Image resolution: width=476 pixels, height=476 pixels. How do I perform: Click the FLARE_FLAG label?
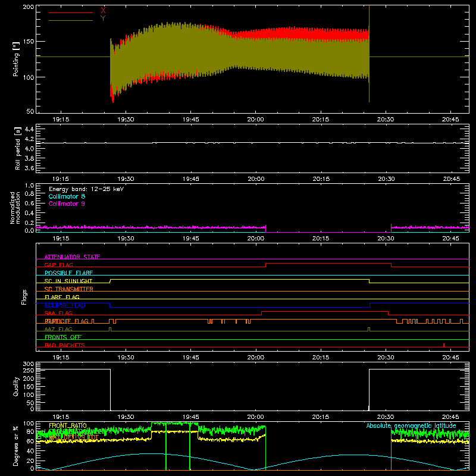point(62,297)
